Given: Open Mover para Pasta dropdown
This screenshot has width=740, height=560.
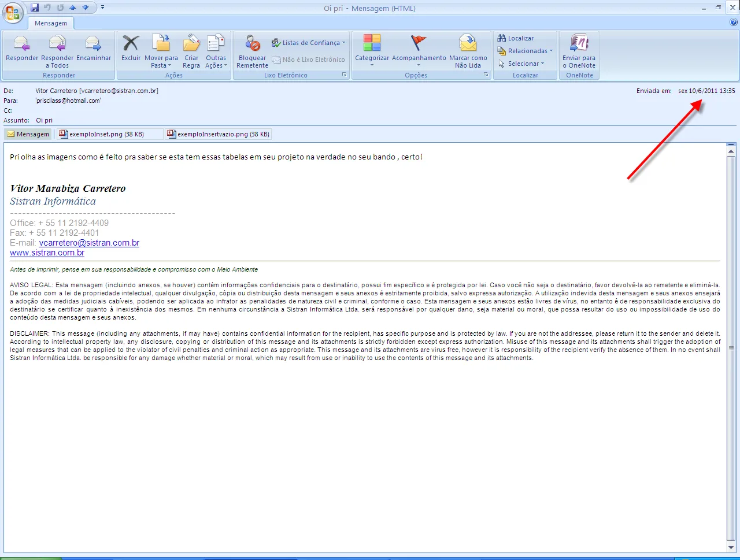Looking at the screenshot, I should (161, 51).
